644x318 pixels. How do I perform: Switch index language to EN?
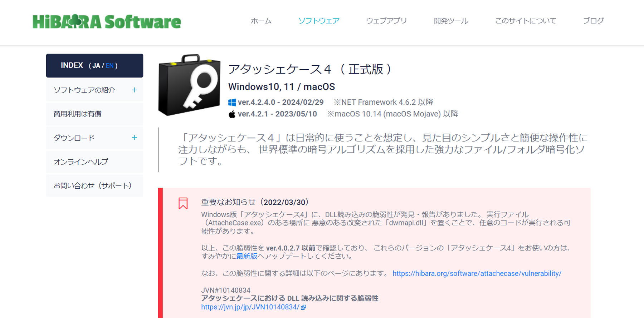pos(109,66)
